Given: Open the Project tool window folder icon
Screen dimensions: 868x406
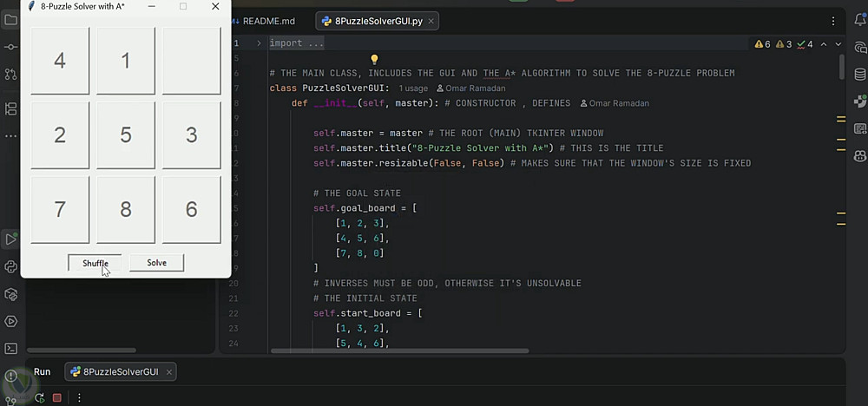Looking at the screenshot, I should tap(10, 21).
